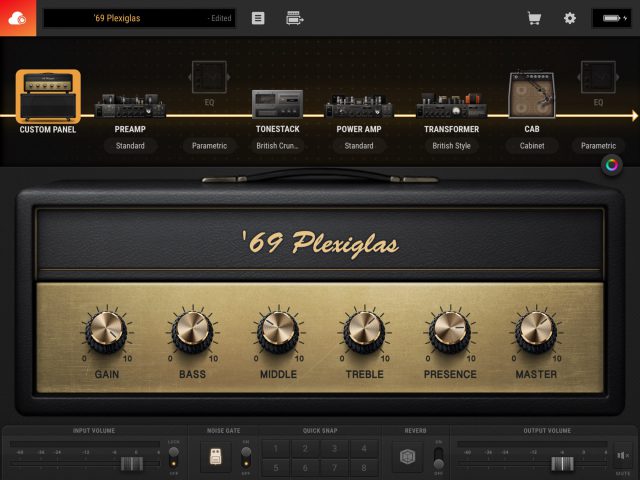The height and width of the screenshot is (480, 640).
Task: Click the '69 Plexiglas preset name field
Action: tap(139, 18)
